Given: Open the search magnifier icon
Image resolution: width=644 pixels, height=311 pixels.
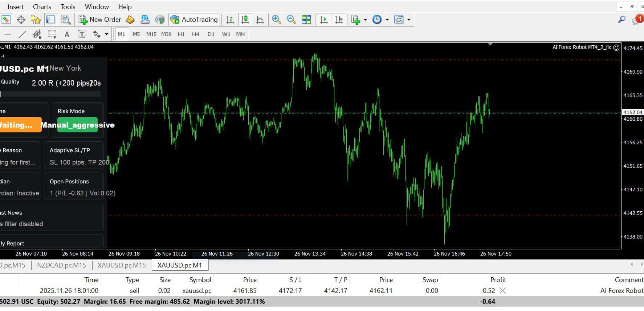Looking at the screenshot, I should (622, 20).
